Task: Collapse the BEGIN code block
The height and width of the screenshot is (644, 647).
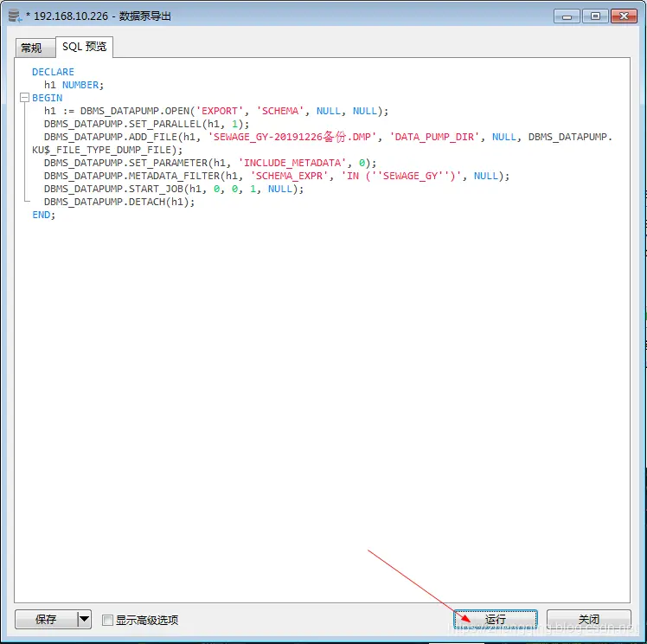Action: point(24,98)
